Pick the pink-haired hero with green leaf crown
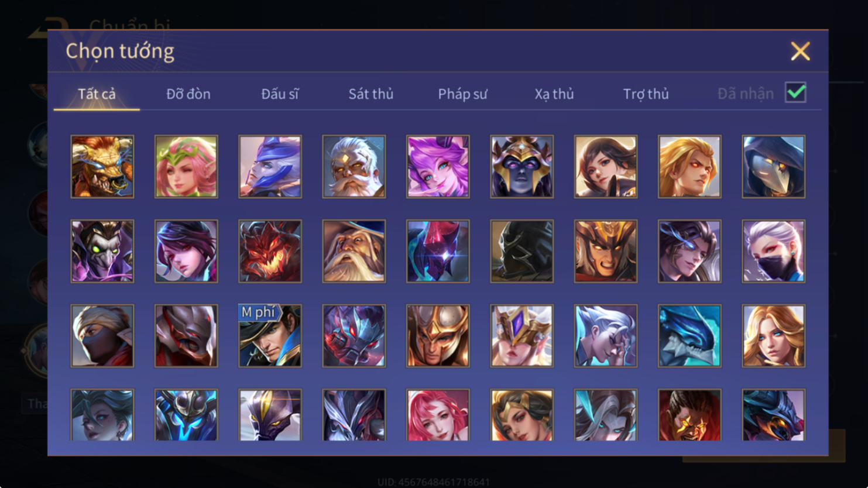Viewport: 868px width, 488px height. pos(186,167)
